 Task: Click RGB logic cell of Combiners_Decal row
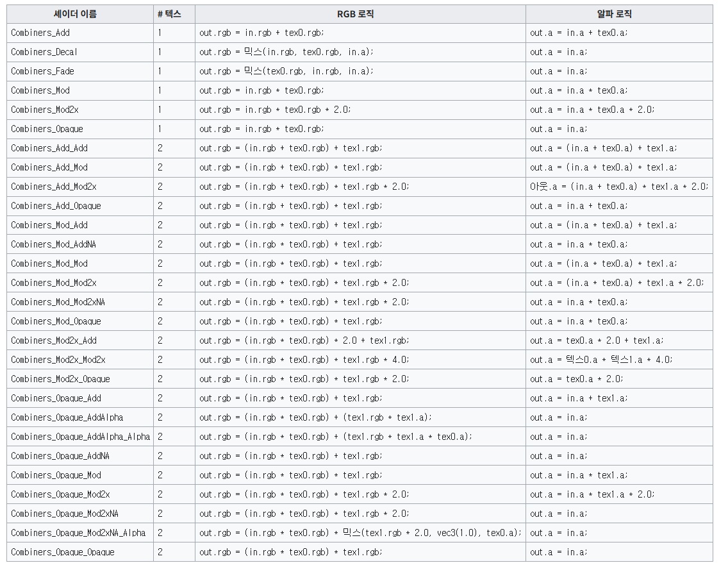[286, 52]
